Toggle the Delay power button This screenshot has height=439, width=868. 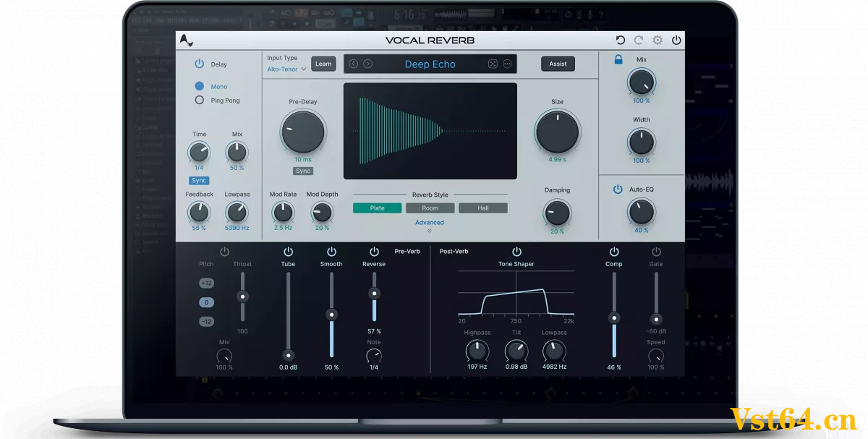coord(199,64)
